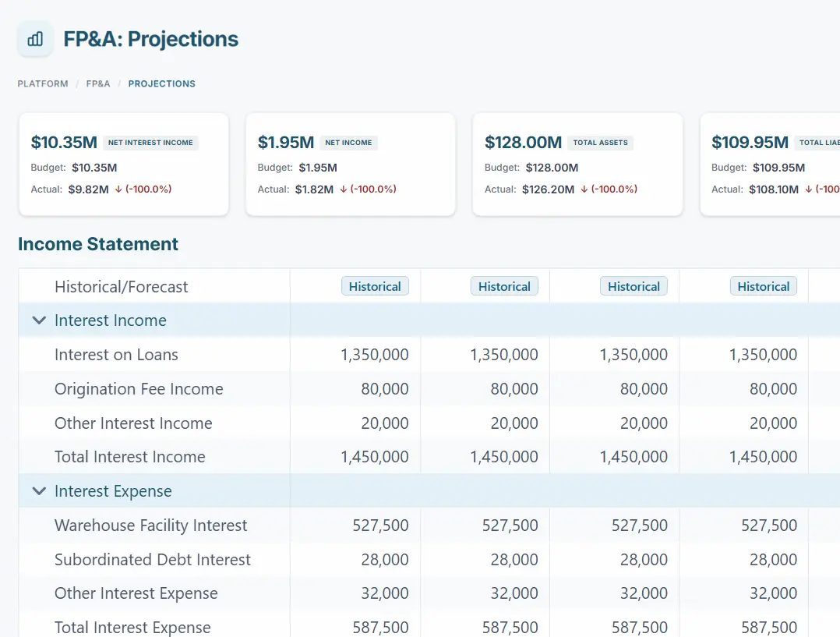Select the Warehouse Facility Interest row label
The height and width of the screenshot is (637, 840).
point(150,526)
